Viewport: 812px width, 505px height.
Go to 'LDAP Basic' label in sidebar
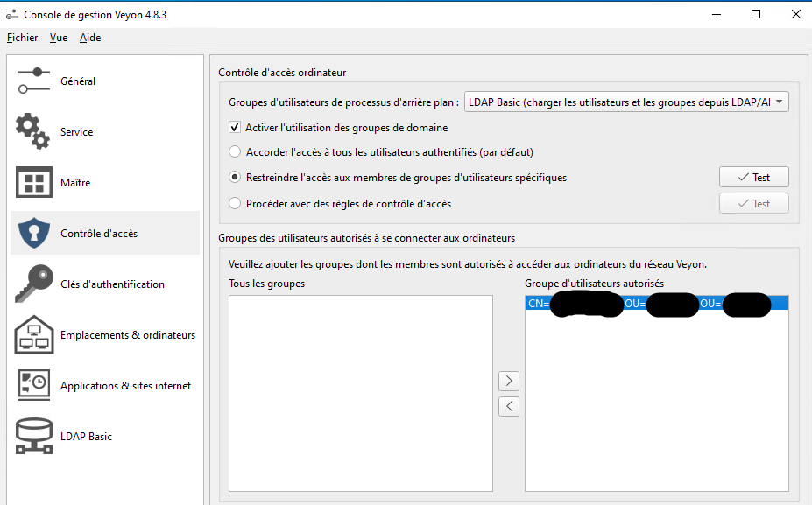tap(86, 436)
